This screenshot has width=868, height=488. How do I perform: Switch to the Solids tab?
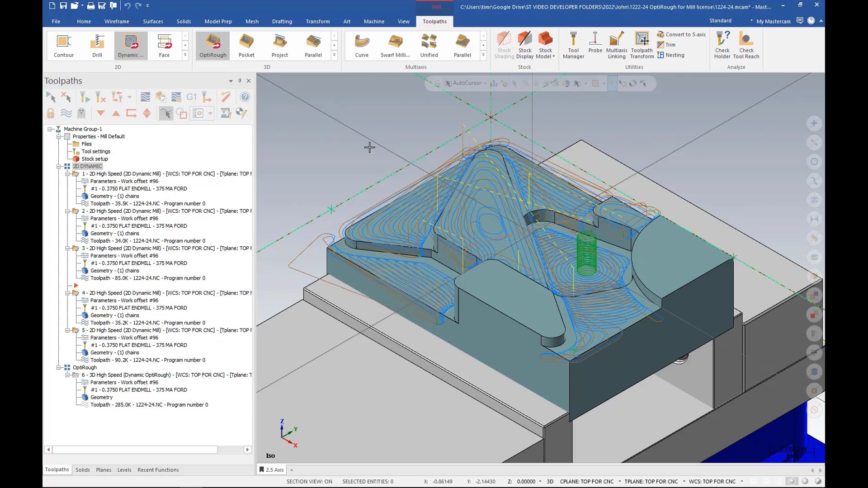(82, 469)
